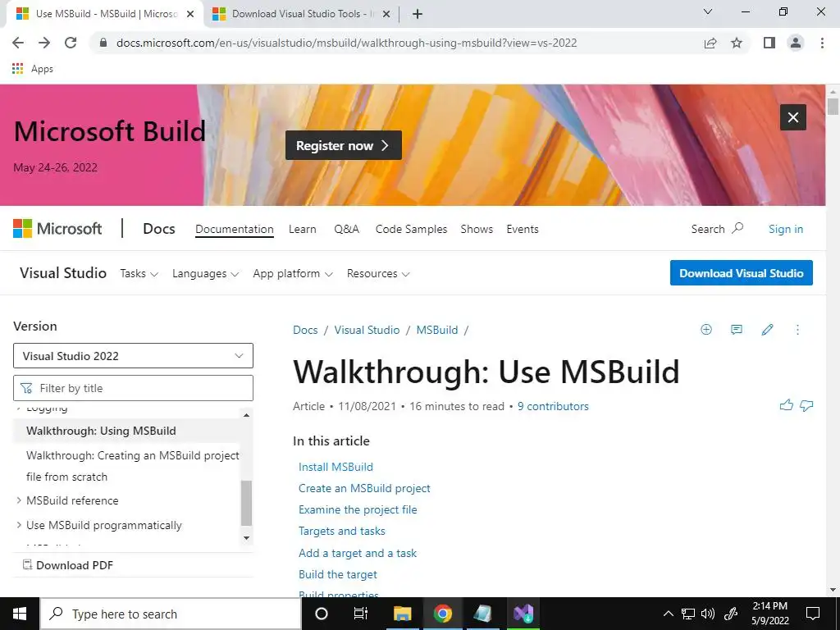Share this page icon in address bar
The width and height of the screenshot is (840, 630).
[x=710, y=43]
